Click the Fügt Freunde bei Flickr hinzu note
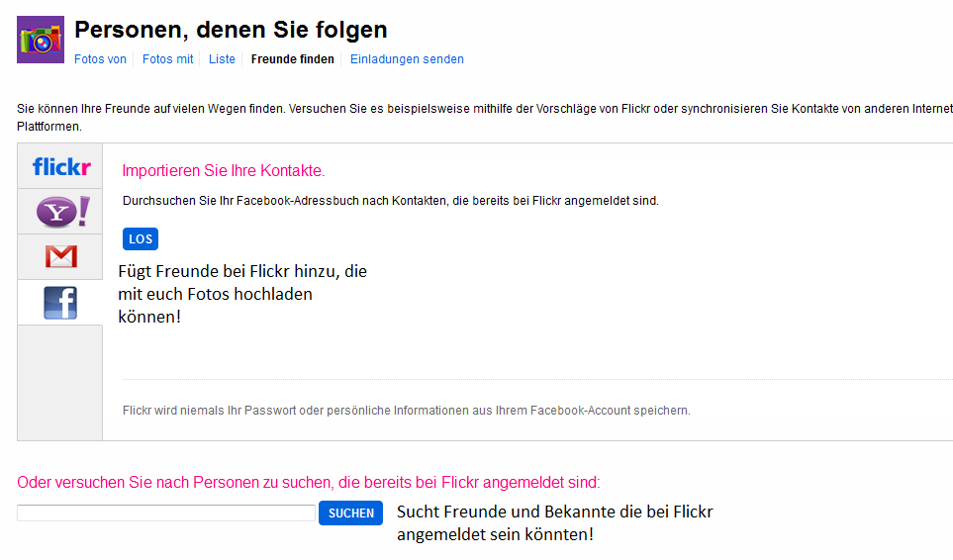 (x=242, y=294)
